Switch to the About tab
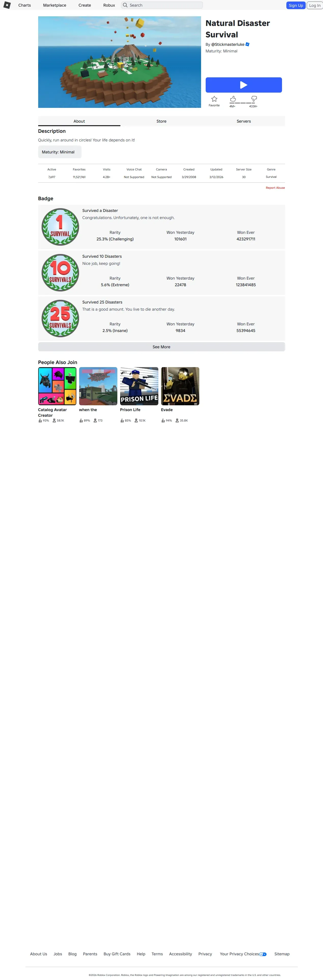Viewport: 323px width, 980px height. [x=79, y=121]
